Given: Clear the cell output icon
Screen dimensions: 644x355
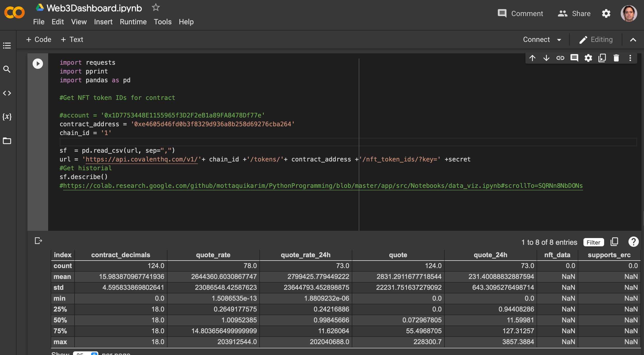Looking at the screenshot, I should [38, 241].
